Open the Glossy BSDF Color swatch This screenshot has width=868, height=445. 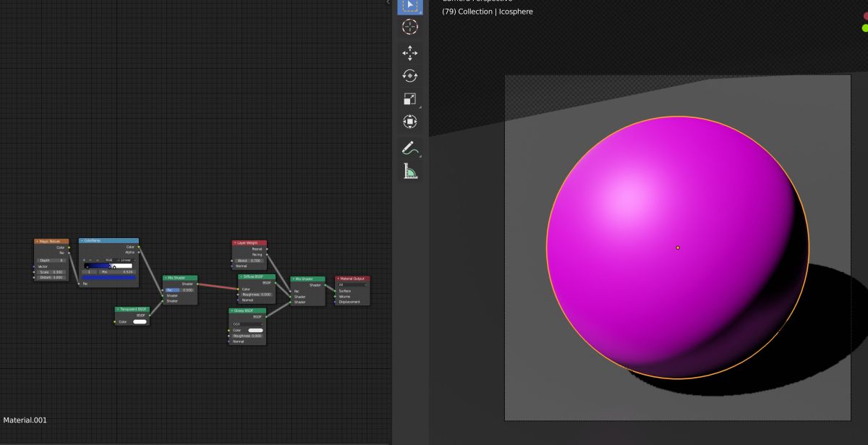255,331
